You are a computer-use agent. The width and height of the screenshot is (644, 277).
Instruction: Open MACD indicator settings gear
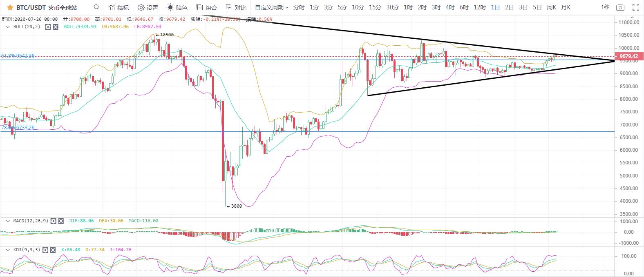(x=54, y=221)
